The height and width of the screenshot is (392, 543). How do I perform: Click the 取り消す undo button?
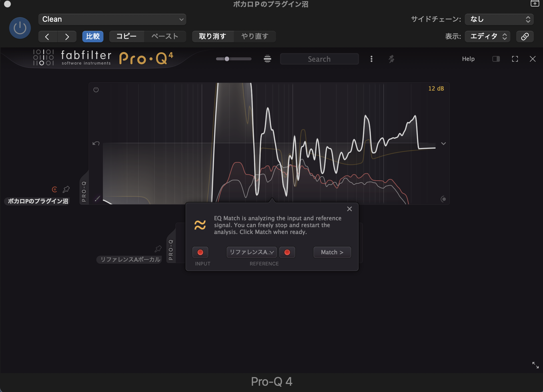click(213, 37)
